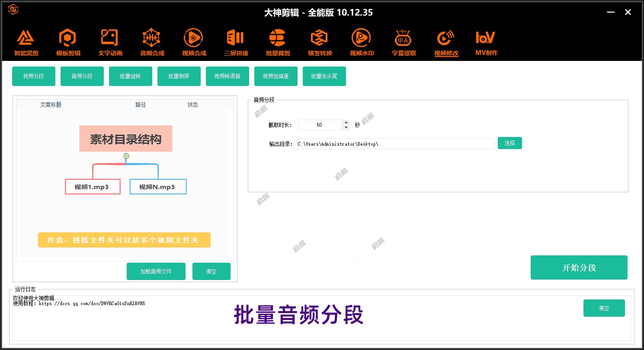Screen dimensions: 644x350
Task: Open the 模板剪辑 module icon
Action: click(68, 43)
